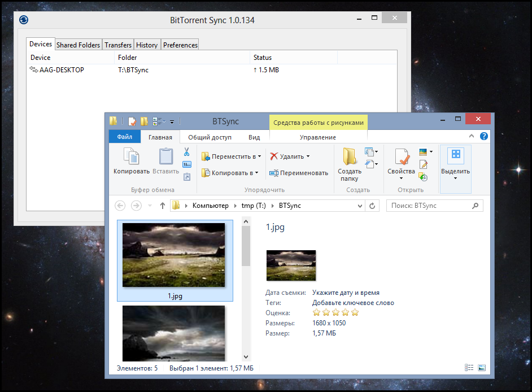Click the Up arrow navigation icon
532x392 pixels.
163,206
